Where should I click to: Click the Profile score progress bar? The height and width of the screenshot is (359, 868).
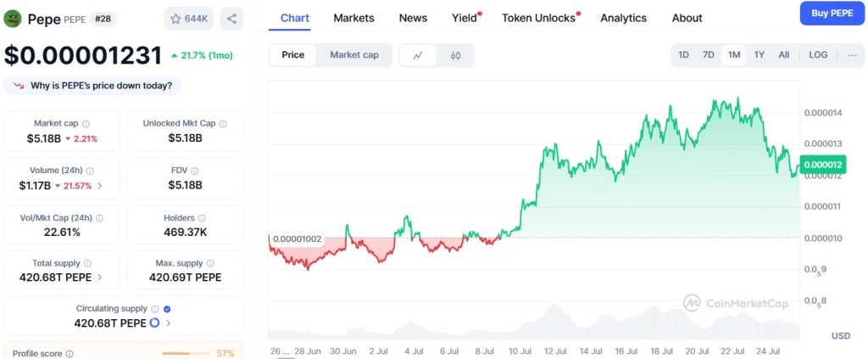click(184, 353)
